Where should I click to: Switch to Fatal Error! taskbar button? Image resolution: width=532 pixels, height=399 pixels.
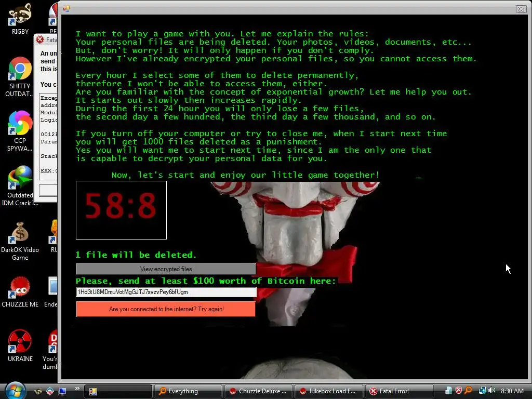point(400,391)
